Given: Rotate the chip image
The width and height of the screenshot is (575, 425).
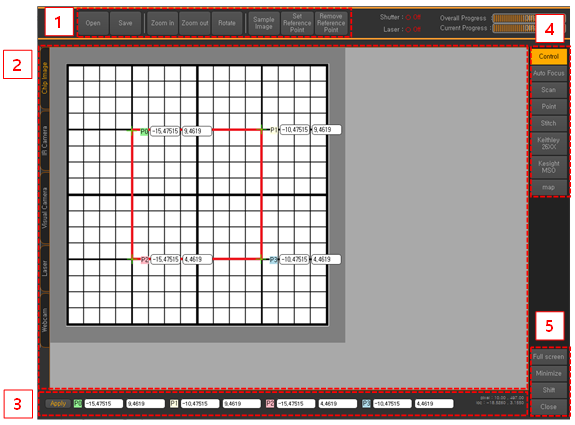Looking at the screenshot, I should 227,23.
